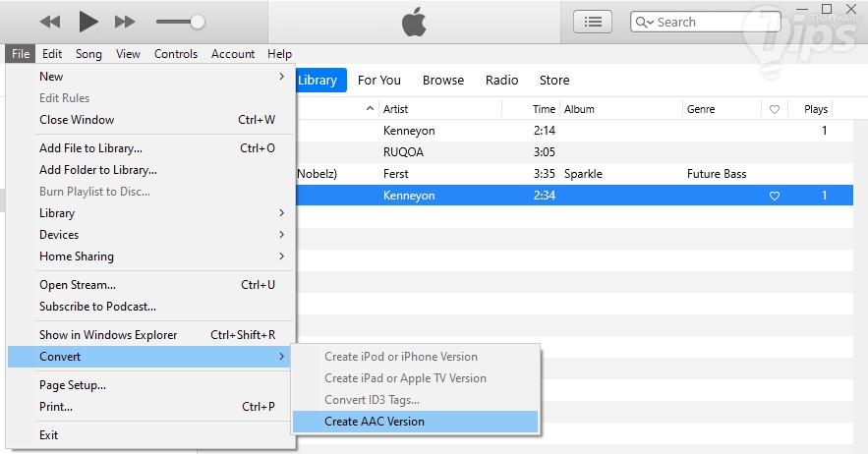This screenshot has height=454, width=868.
Task: Click the fast-forward next track button
Action: click(x=125, y=23)
